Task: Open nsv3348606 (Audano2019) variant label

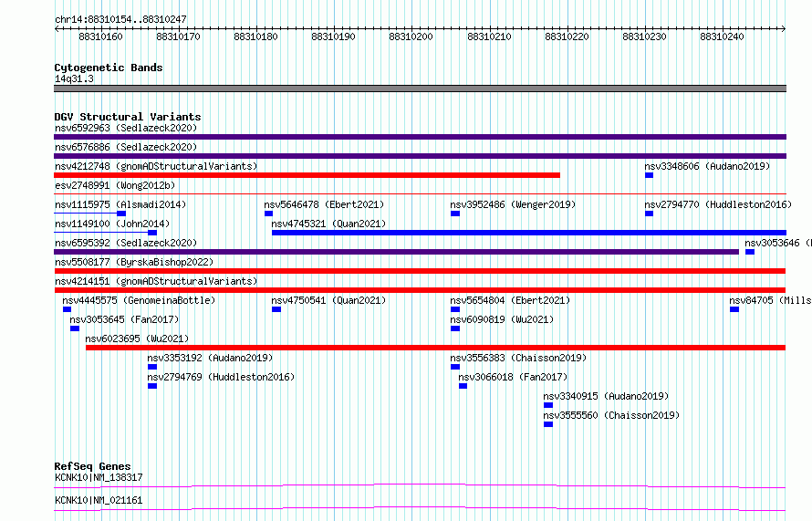Action: tap(707, 166)
